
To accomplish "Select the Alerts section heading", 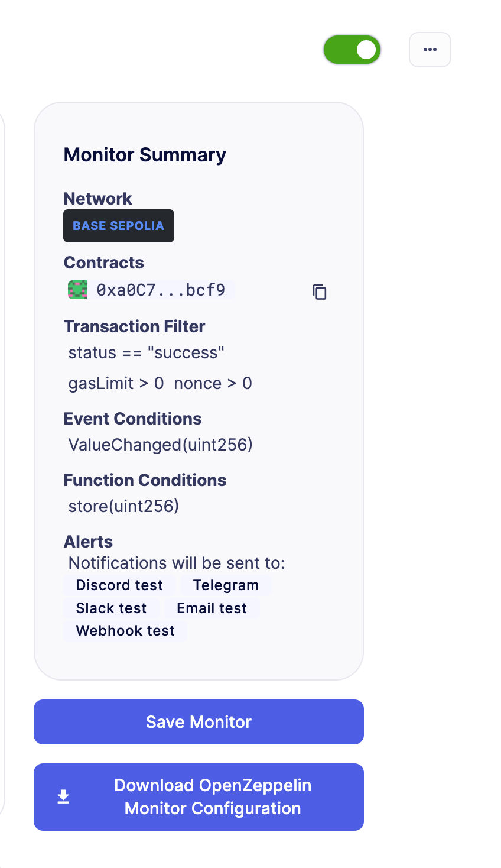I will (88, 541).
